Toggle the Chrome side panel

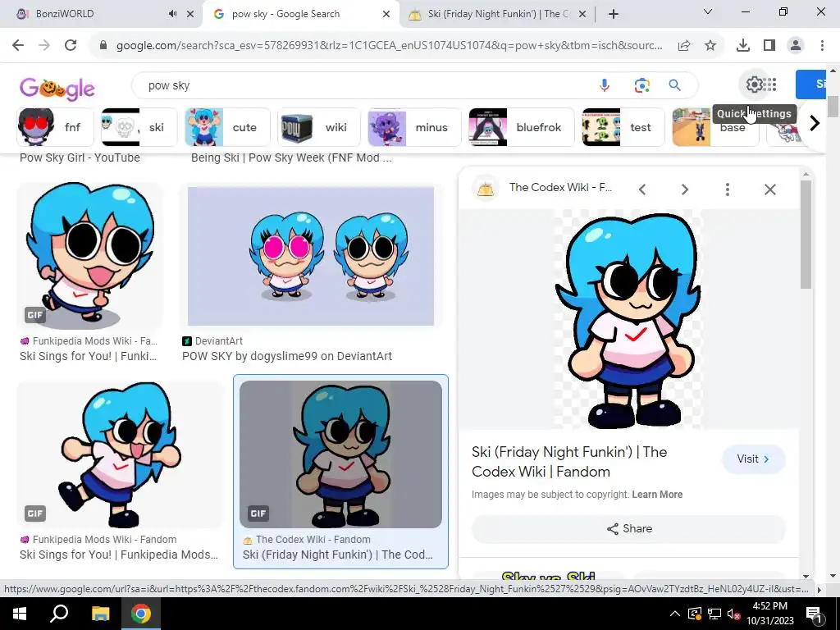[x=769, y=46]
